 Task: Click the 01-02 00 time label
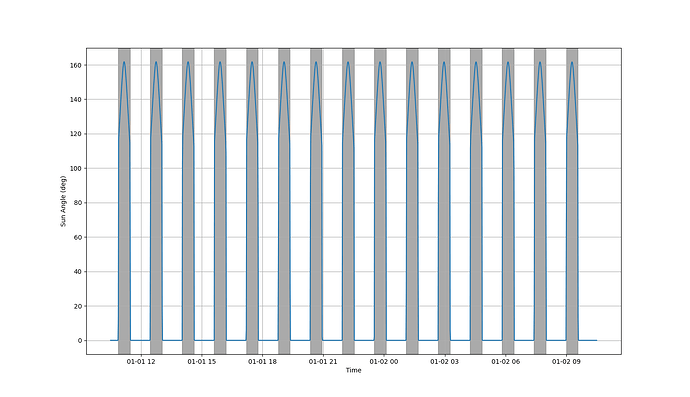[384, 362]
